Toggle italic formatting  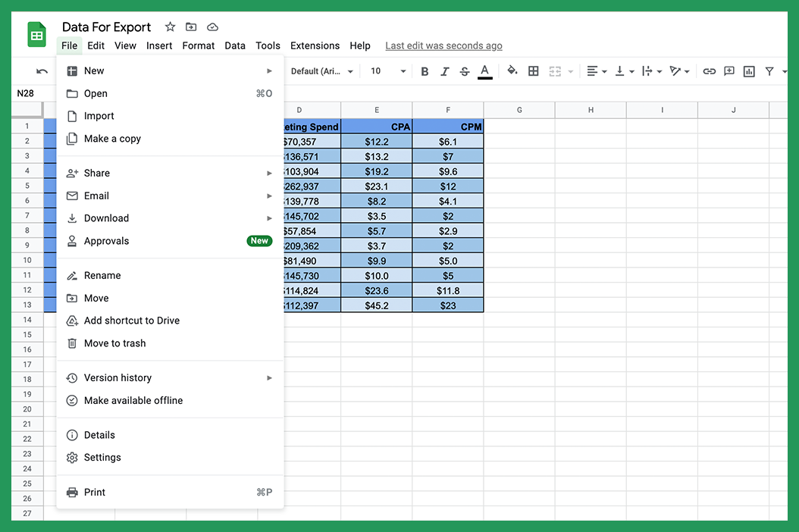coord(445,70)
